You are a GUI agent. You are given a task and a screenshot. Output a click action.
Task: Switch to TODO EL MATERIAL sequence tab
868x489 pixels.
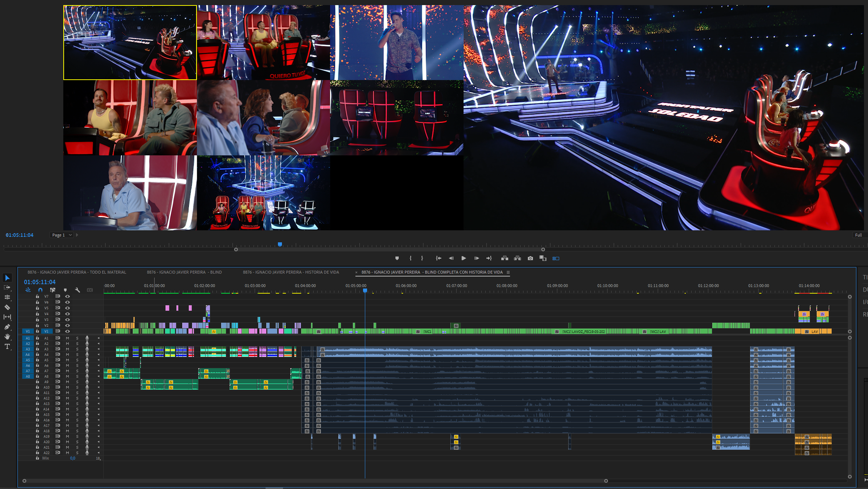(x=77, y=272)
